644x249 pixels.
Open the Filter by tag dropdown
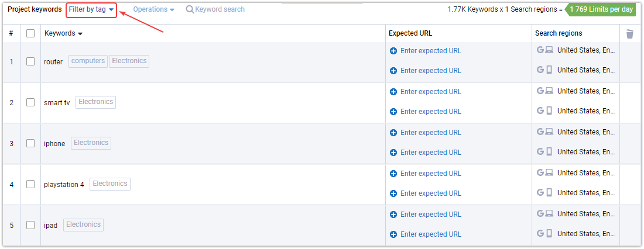click(91, 9)
